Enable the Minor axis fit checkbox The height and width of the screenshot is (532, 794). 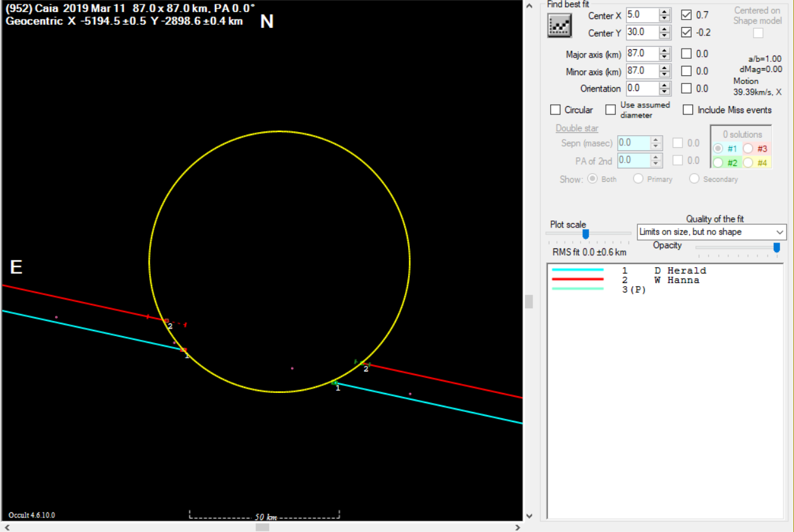point(687,71)
